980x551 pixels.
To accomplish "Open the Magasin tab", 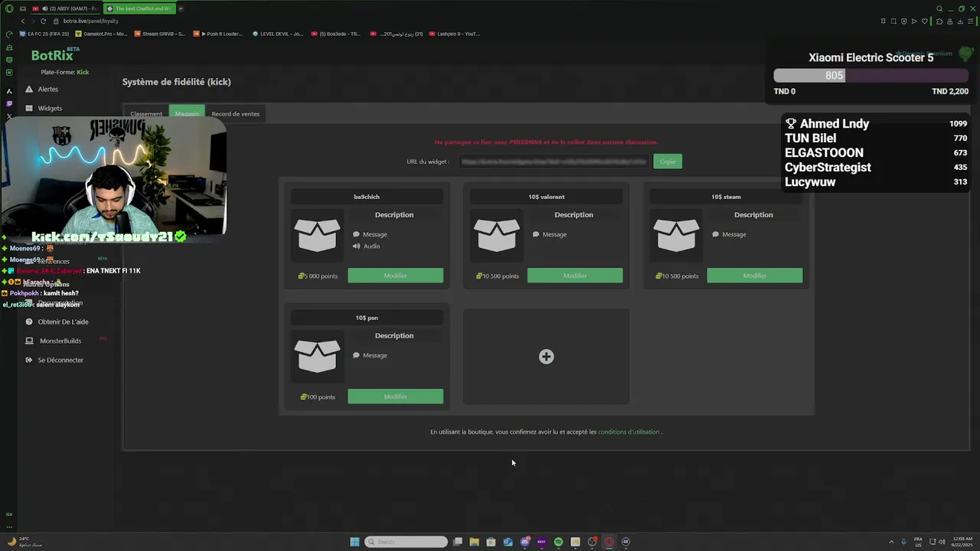I will [x=187, y=113].
